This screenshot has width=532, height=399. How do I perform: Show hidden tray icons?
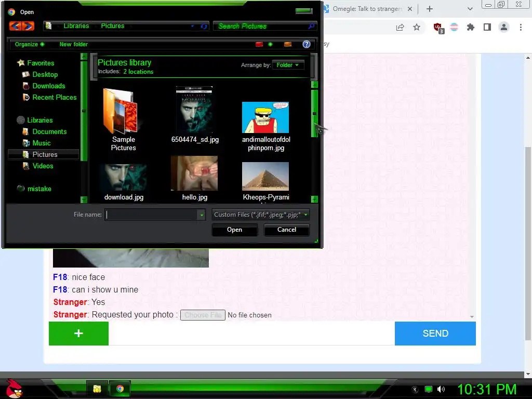(415, 390)
